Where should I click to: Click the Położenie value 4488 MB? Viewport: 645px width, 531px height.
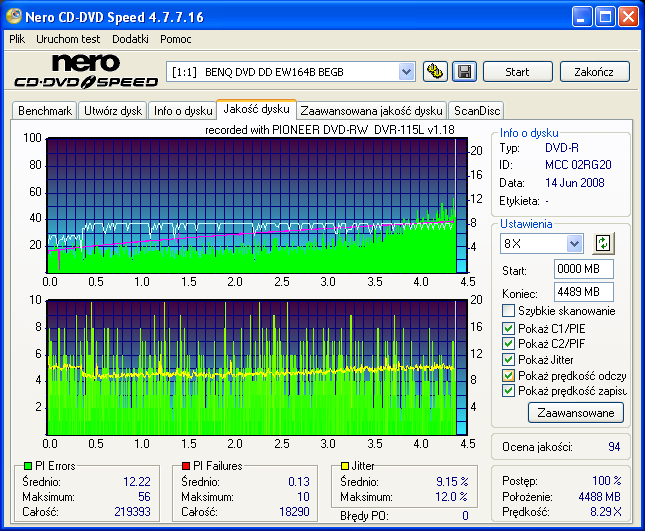(599, 497)
